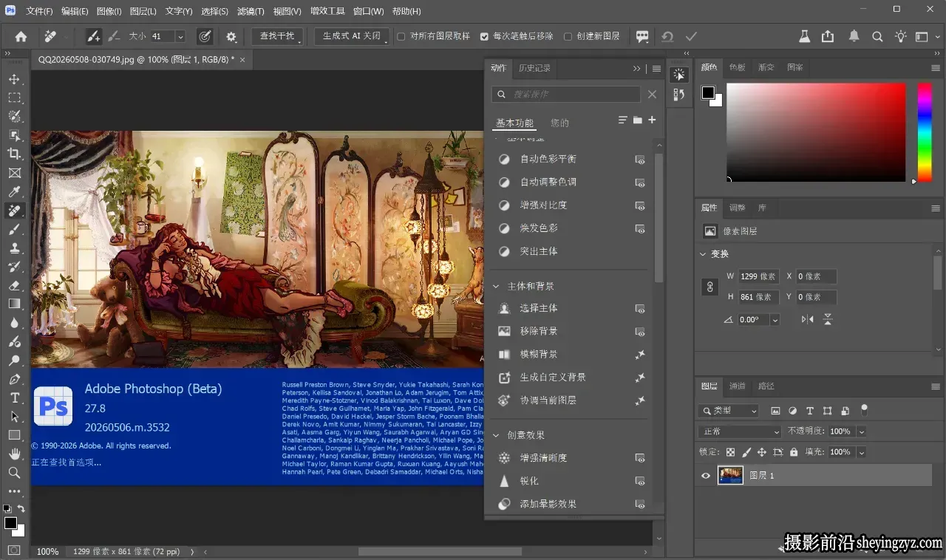Screen dimensions: 946x560
Task: Select the Zoom tool
Action: coord(14,473)
